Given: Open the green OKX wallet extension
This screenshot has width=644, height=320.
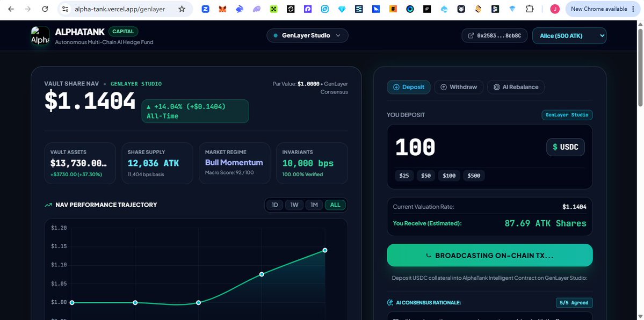Looking at the screenshot, I should [x=273, y=9].
